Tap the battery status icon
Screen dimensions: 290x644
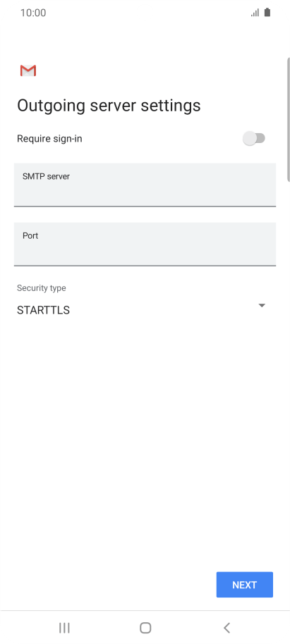pos(267,12)
